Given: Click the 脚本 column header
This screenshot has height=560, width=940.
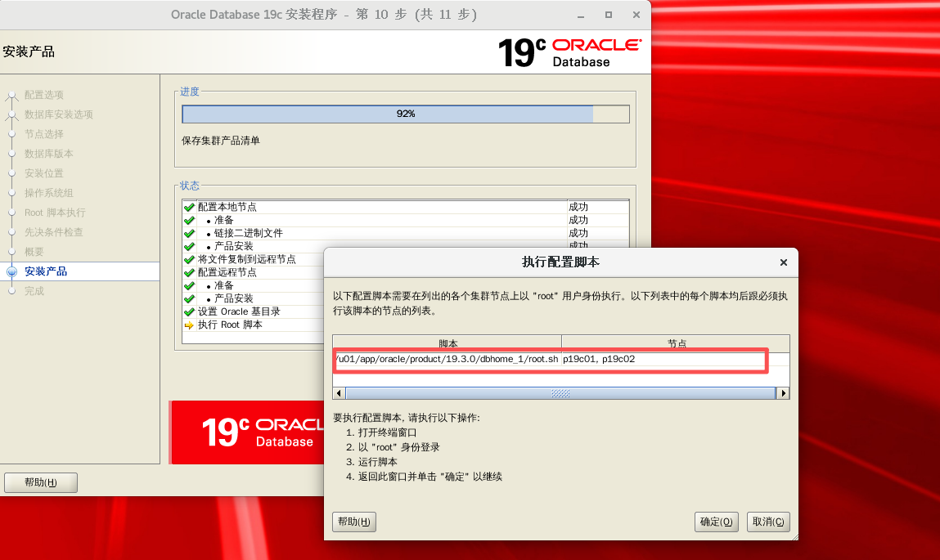Looking at the screenshot, I should point(448,343).
